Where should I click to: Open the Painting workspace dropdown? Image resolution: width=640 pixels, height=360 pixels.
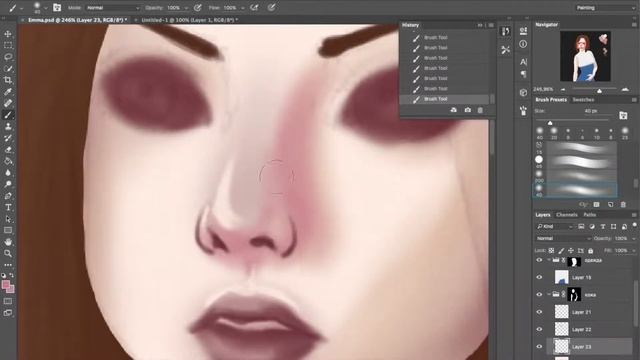click(x=605, y=8)
